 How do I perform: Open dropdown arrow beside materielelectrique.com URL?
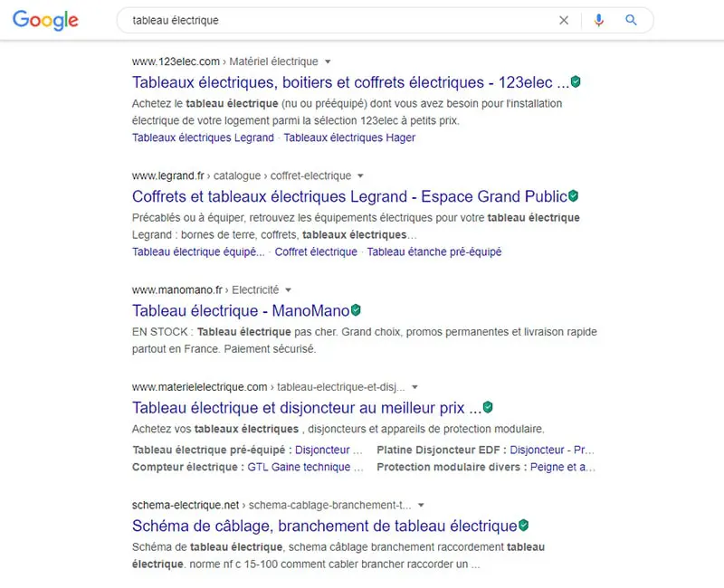tap(414, 387)
